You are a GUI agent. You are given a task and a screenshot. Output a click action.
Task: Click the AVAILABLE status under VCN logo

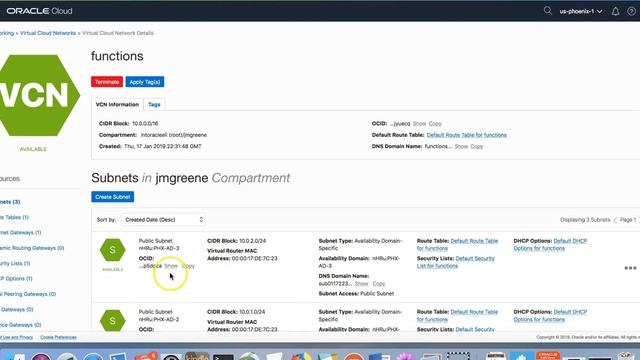click(33, 149)
